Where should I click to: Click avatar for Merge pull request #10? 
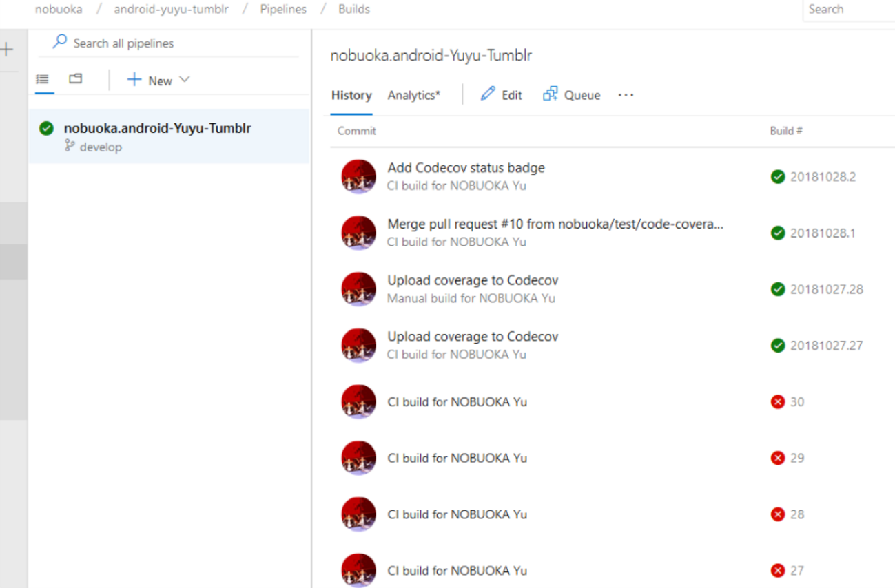[359, 233]
